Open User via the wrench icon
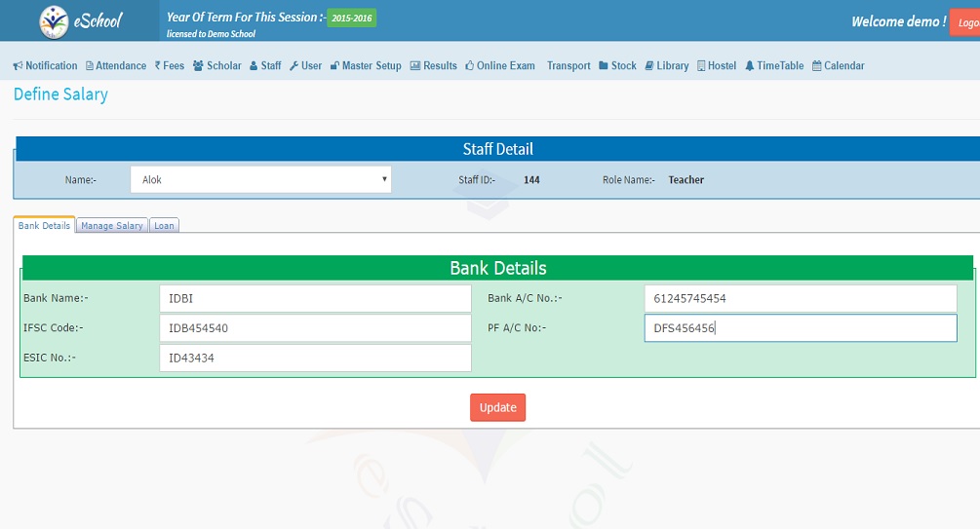Viewport: 980px width, 529px height. pos(294,66)
